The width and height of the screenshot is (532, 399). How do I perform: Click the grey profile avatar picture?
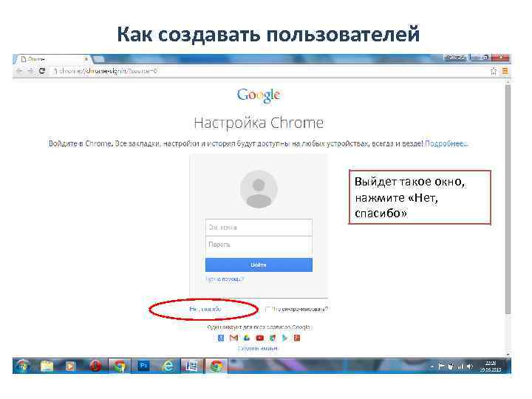pos(259,189)
